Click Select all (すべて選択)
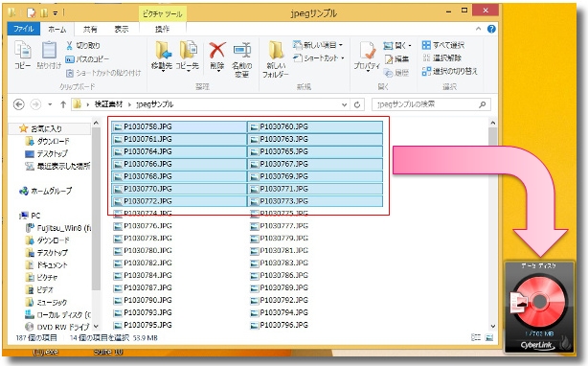The image size is (588, 366). tap(442, 45)
